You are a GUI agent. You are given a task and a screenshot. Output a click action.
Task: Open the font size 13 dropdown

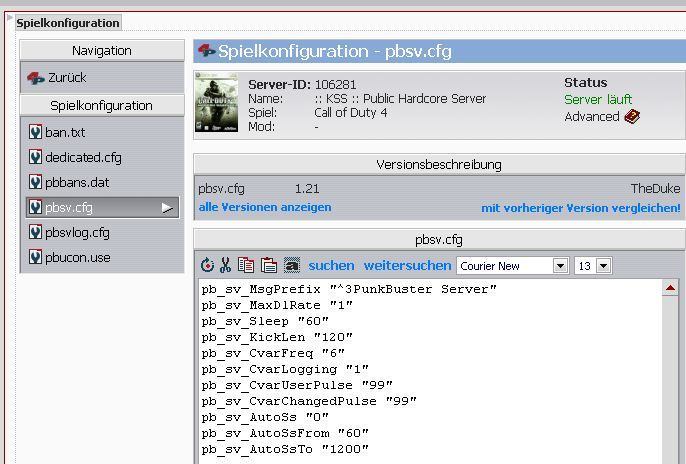(x=603, y=265)
